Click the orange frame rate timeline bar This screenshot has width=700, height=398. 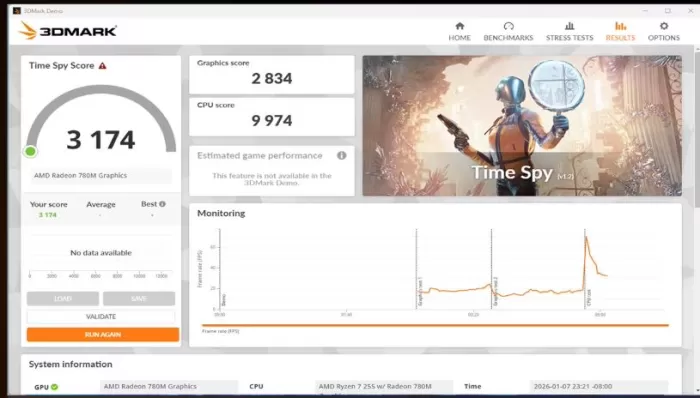435,325
